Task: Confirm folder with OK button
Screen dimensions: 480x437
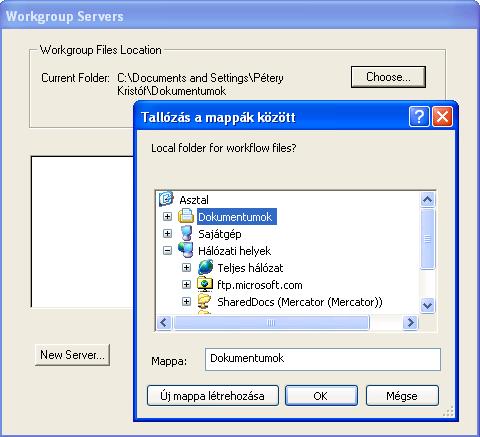Action: tap(321, 396)
